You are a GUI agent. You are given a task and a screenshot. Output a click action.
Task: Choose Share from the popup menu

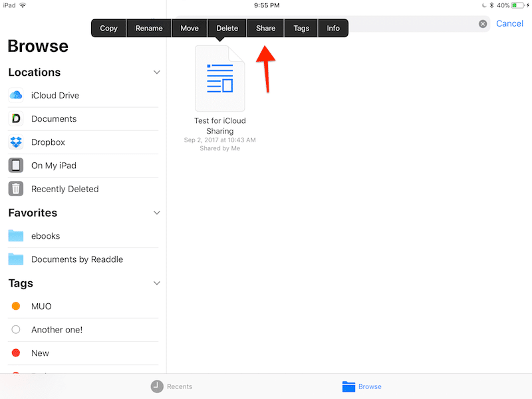[x=265, y=28]
